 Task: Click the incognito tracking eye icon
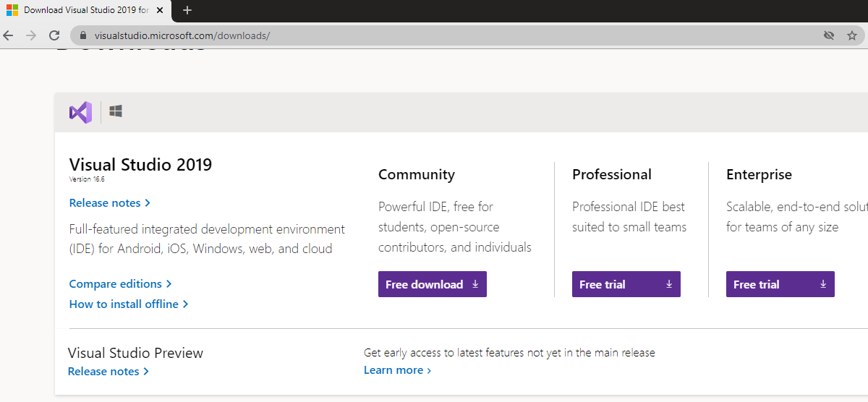829,35
